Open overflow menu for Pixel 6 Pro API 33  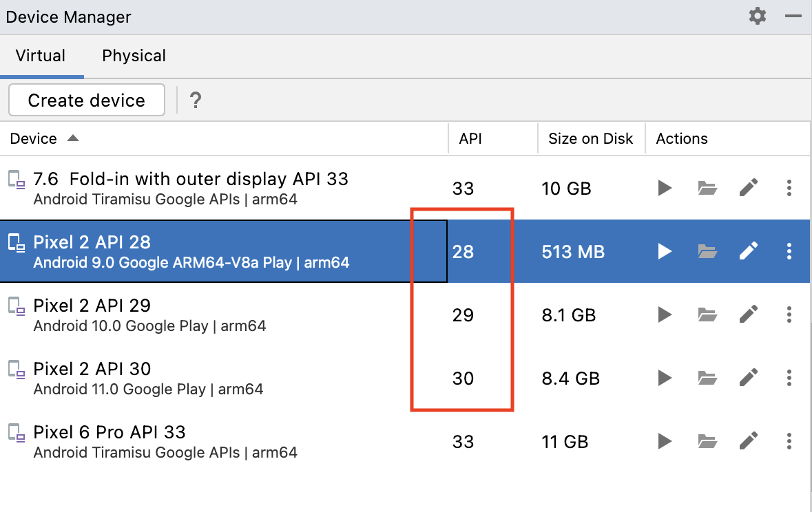[x=789, y=442]
